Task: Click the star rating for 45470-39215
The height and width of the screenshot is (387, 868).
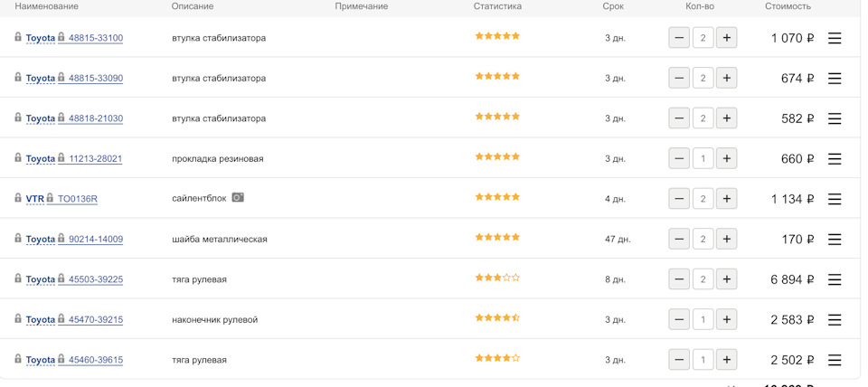Action: [x=497, y=318]
